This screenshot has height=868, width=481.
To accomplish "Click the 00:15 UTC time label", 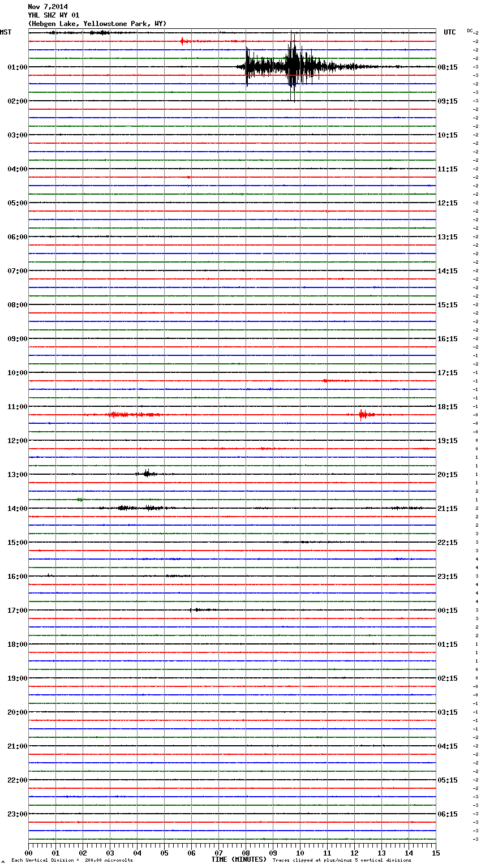I will click(448, 611).
